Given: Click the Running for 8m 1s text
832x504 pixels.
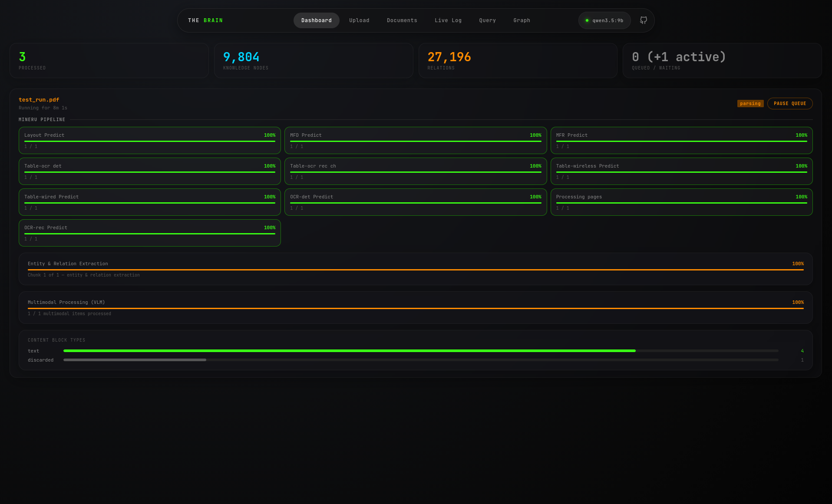Looking at the screenshot, I should tap(43, 108).
